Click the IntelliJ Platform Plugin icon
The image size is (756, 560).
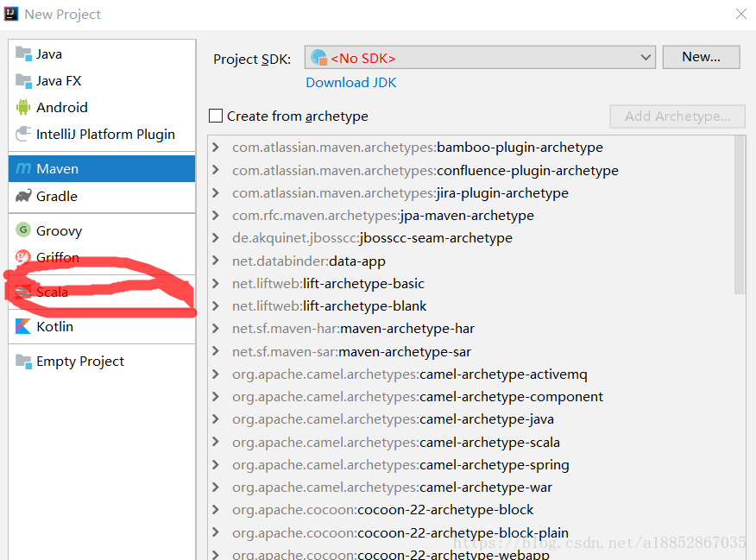click(x=23, y=134)
